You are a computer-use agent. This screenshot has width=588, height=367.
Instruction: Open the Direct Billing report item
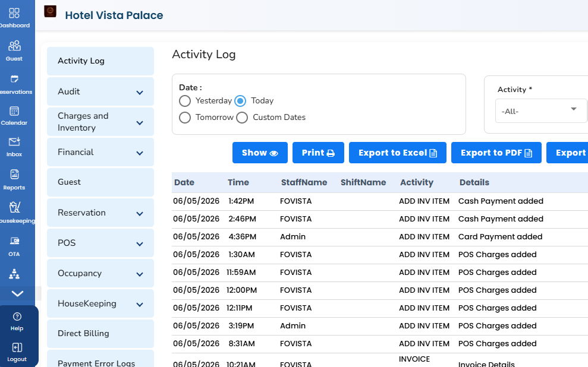point(100,333)
